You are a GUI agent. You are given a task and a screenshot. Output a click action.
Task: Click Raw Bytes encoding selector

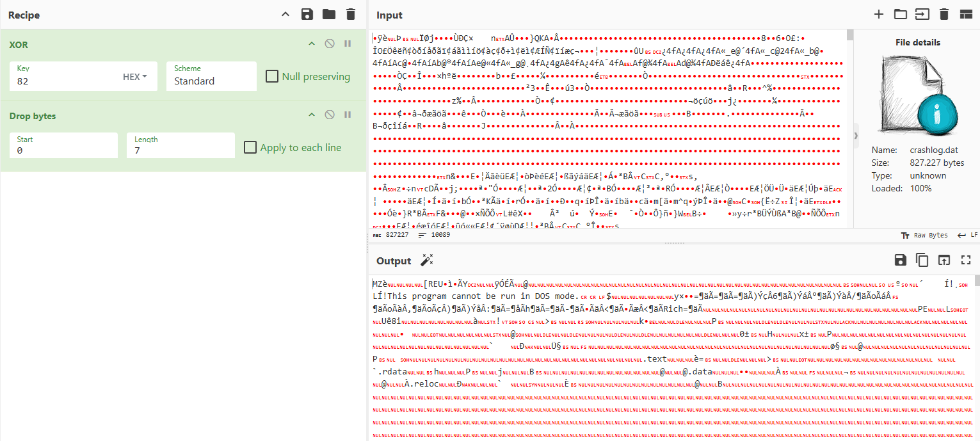tap(924, 236)
